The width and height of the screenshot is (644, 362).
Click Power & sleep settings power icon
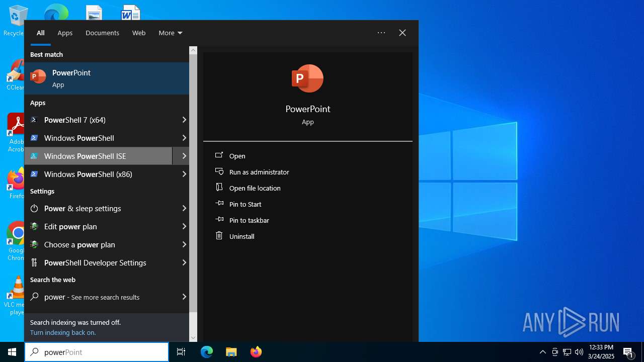point(34,208)
